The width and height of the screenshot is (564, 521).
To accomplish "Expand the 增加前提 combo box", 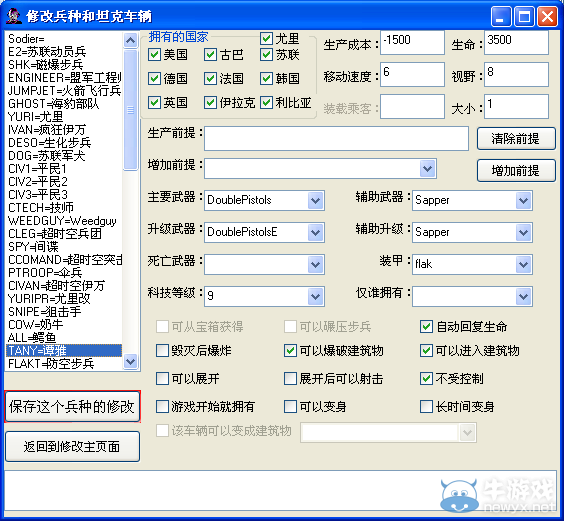I will click(428, 168).
